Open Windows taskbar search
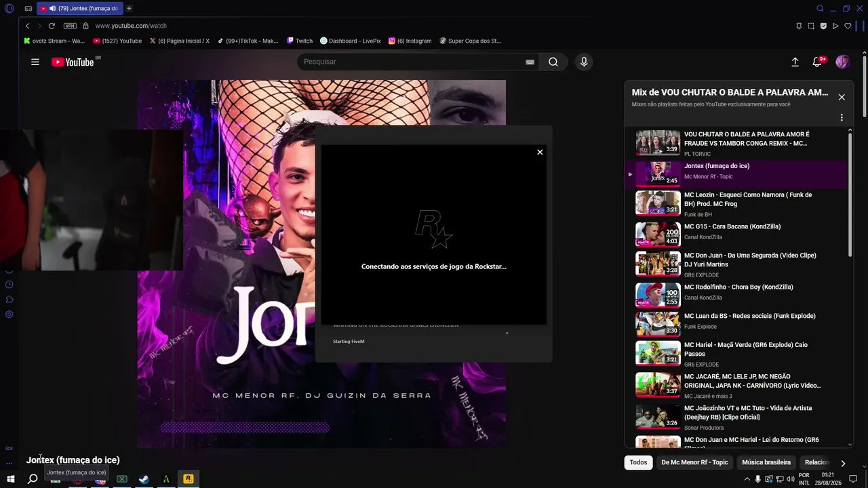 tap(33, 479)
